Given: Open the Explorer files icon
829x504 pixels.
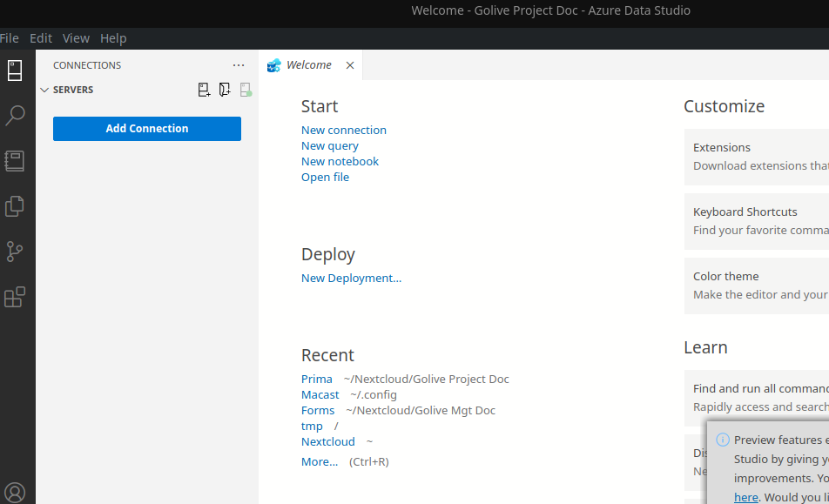Looking at the screenshot, I should [15, 206].
